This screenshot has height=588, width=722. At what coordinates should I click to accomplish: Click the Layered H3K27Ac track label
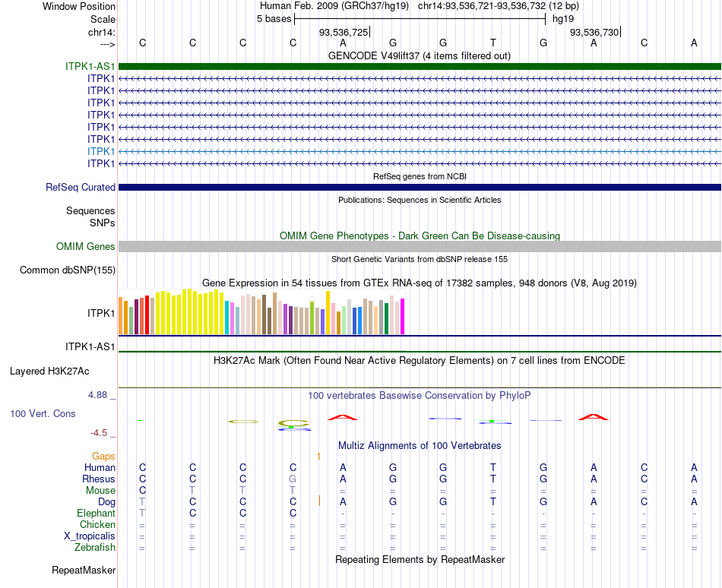point(49,371)
